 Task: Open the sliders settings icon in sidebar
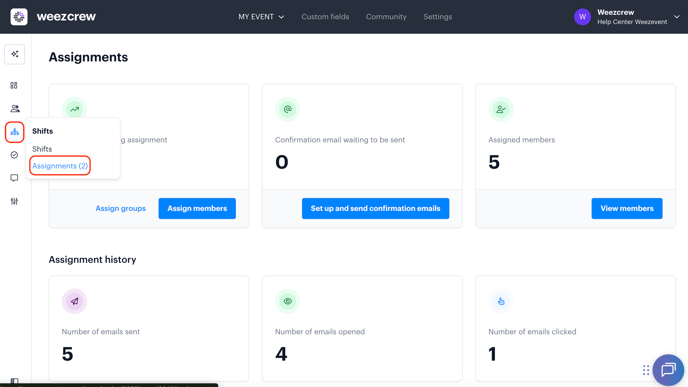14,201
